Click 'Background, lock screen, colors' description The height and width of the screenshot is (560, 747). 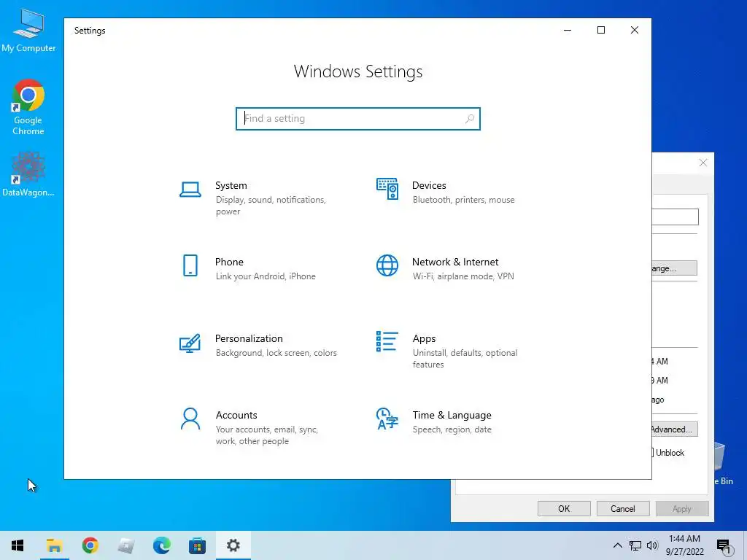[276, 353]
